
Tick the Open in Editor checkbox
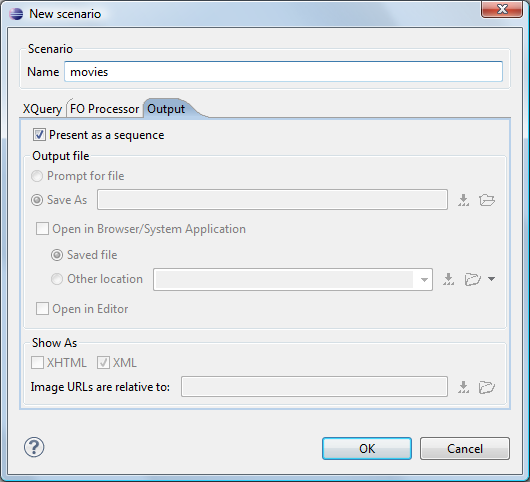pos(42,309)
